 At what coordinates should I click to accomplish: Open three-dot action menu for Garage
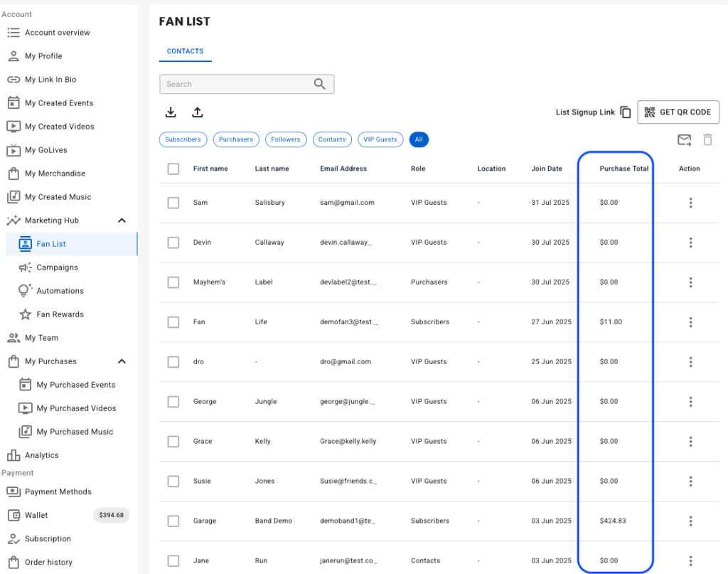690,521
